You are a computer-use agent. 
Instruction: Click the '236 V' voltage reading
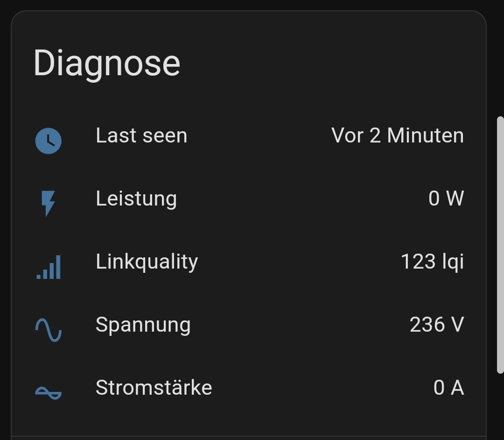[437, 325]
